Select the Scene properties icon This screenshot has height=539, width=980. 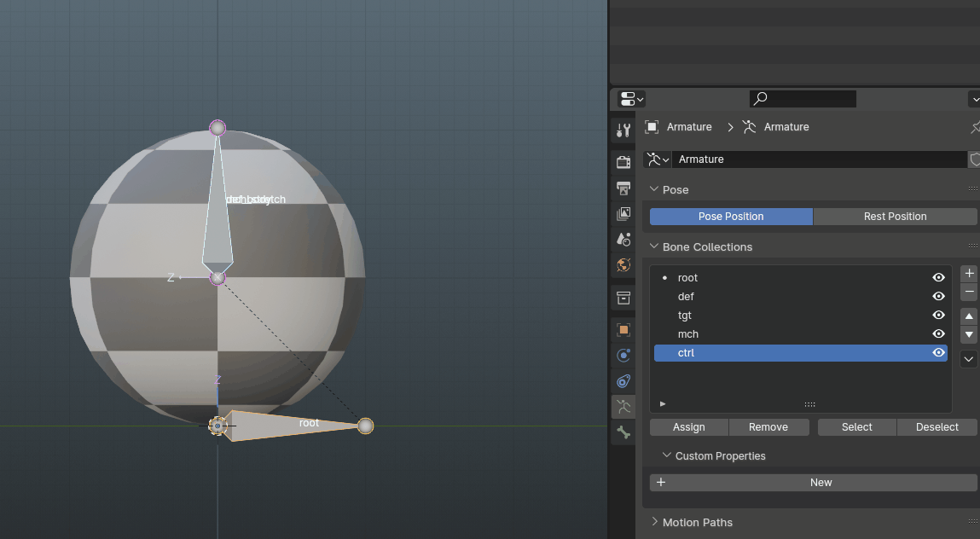pos(623,239)
